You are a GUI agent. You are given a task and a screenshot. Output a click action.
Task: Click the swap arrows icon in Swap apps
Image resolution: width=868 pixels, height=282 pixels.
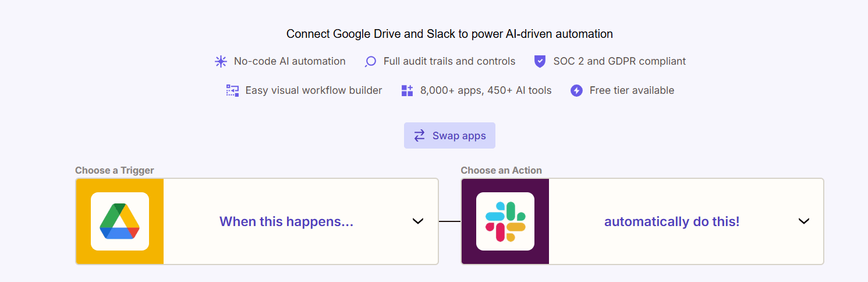pyautogui.click(x=419, y=136)
